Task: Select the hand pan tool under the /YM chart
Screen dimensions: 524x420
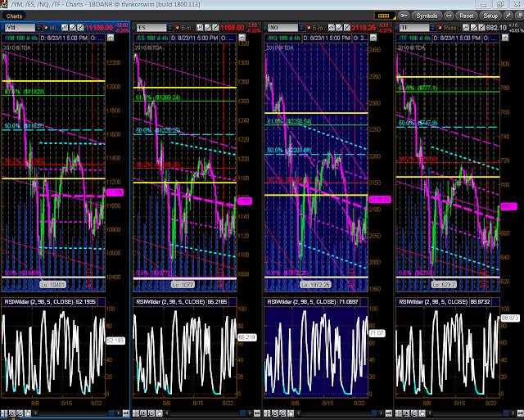Action: click(x=28, y=413)
